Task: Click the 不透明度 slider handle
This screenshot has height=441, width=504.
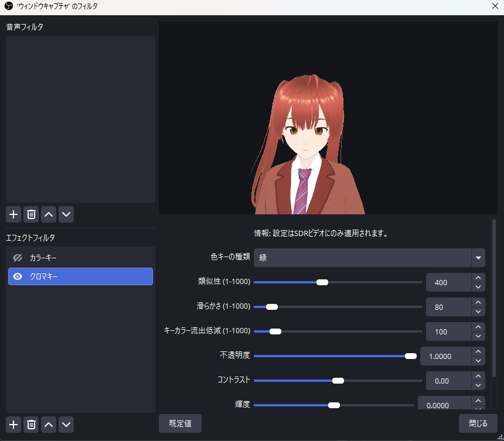Action: coord(411,356)
